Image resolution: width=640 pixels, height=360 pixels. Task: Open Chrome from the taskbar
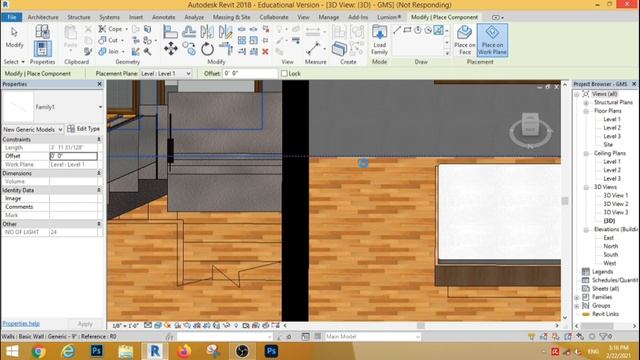[38, 351]
